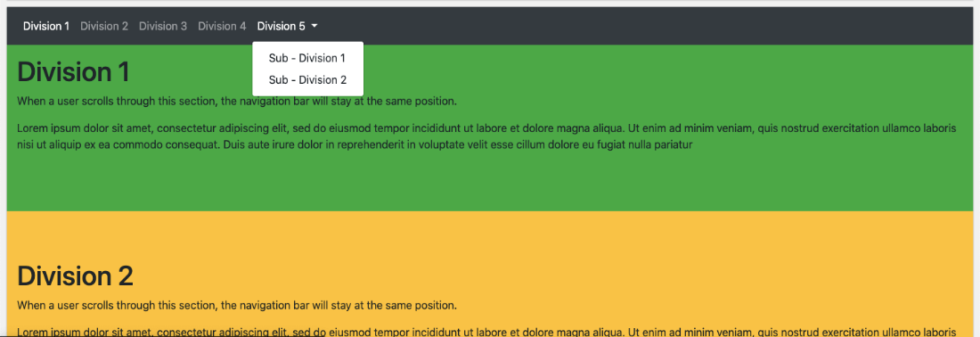Screen dimensions: 980x337
Task: Click the scroll notice sentence in green section
Action: click(238, 102)
